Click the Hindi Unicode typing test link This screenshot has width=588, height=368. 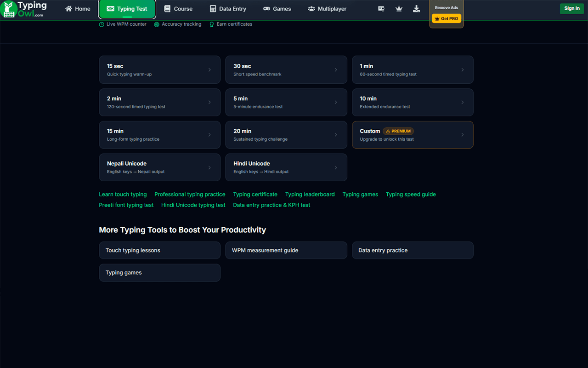193,205
